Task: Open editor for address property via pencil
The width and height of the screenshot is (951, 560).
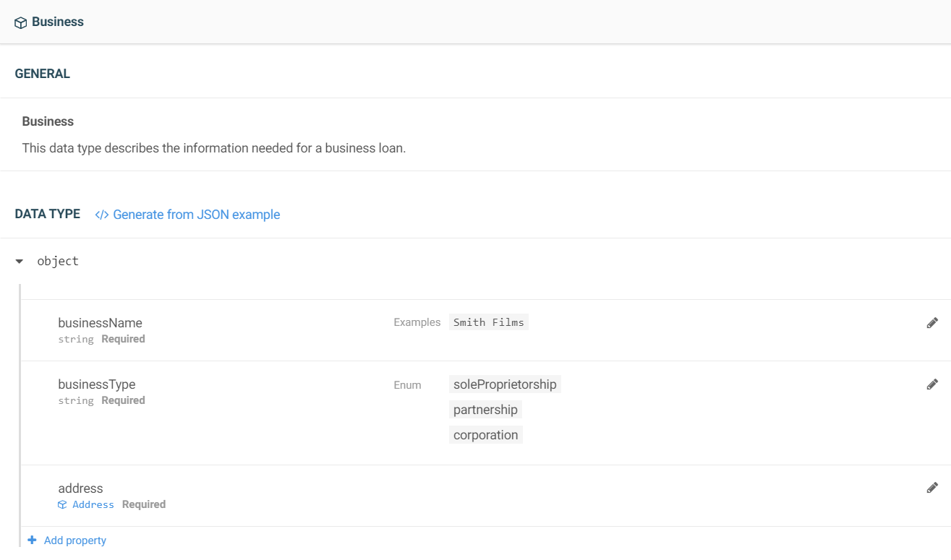Action: tap(932, 488)
